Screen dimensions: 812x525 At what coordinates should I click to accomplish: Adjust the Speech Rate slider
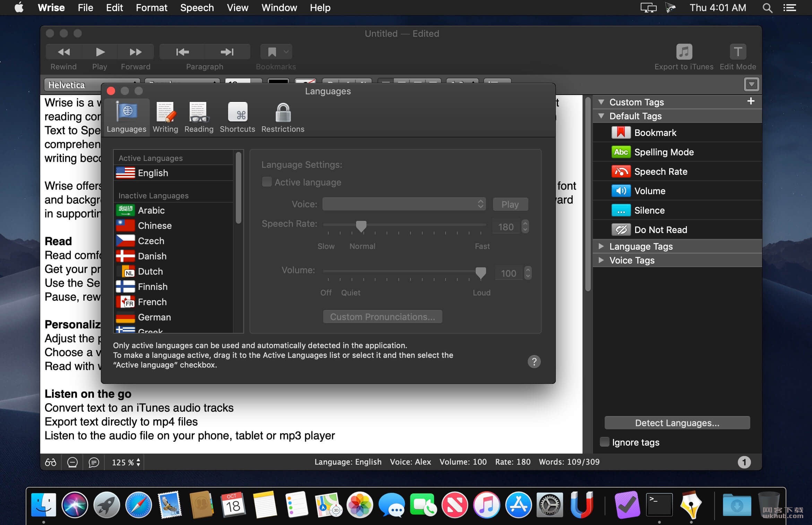(x=361, y=226)
